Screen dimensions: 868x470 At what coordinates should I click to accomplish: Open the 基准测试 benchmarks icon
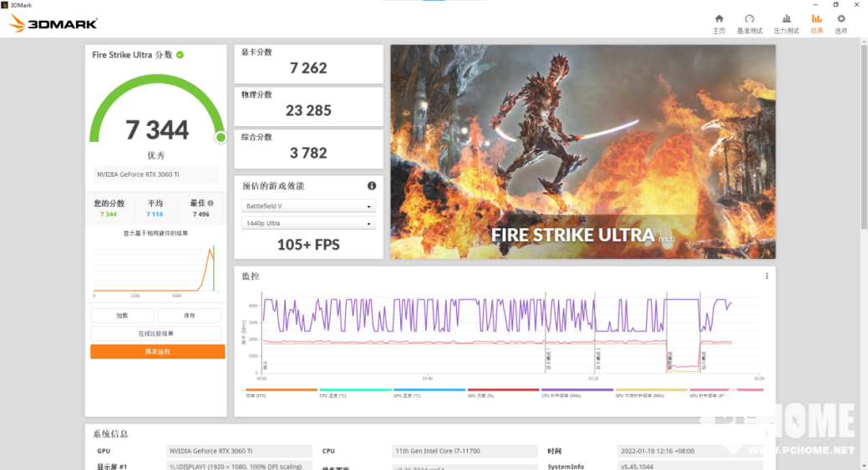pyautogui.click(x=749, y=19)
